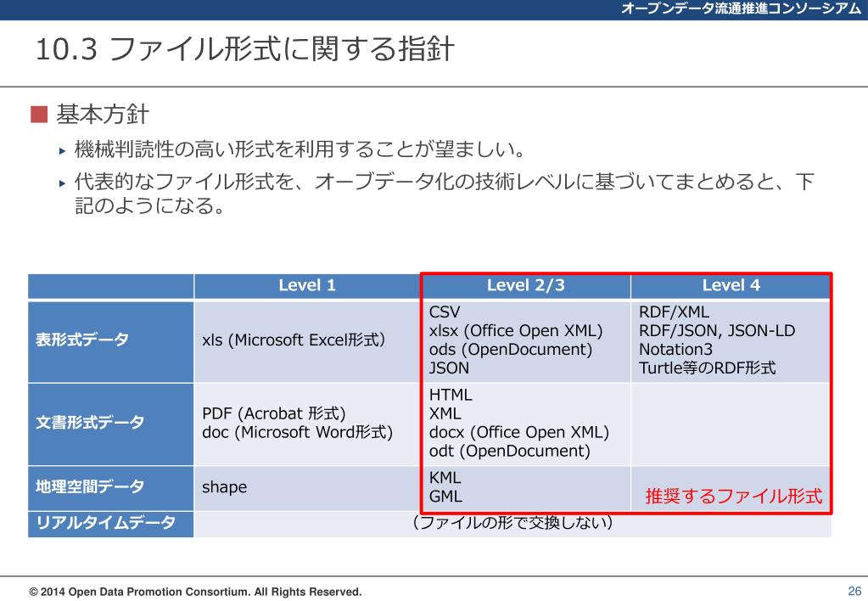The width and height of the screenshot is (868, 601).
Task: Click the "Level 4" column header
Action: [x=731, y=285]
